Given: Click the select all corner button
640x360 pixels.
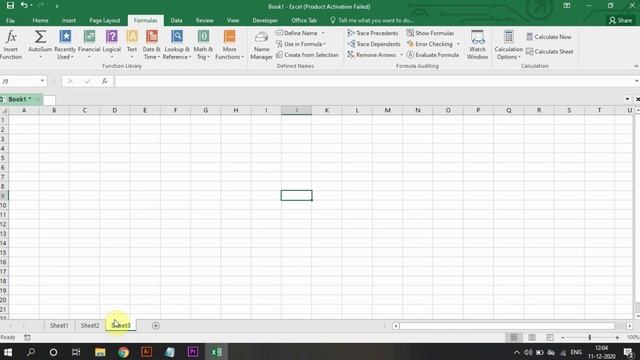Looking at the screenshot, I should pyautogui.click(x=4, y=110).
